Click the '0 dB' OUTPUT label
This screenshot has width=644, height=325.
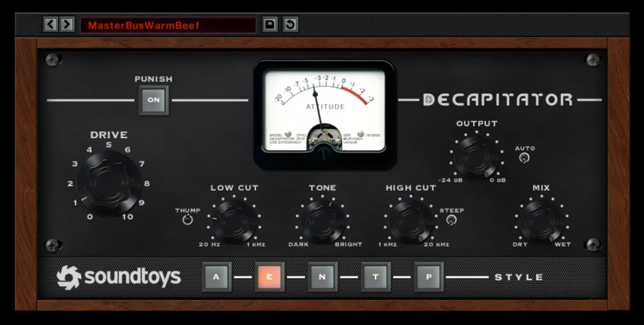click(498, 180)
